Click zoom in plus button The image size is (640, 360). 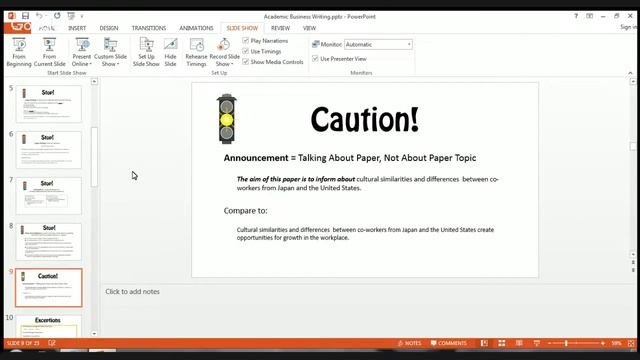pos(603,343)
